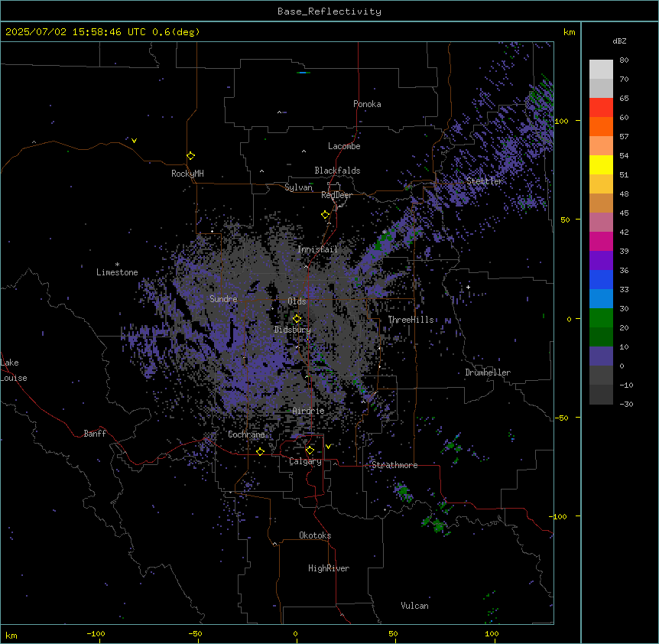
Task: Click the Vulcan city label
Action: tap(414, 606)
